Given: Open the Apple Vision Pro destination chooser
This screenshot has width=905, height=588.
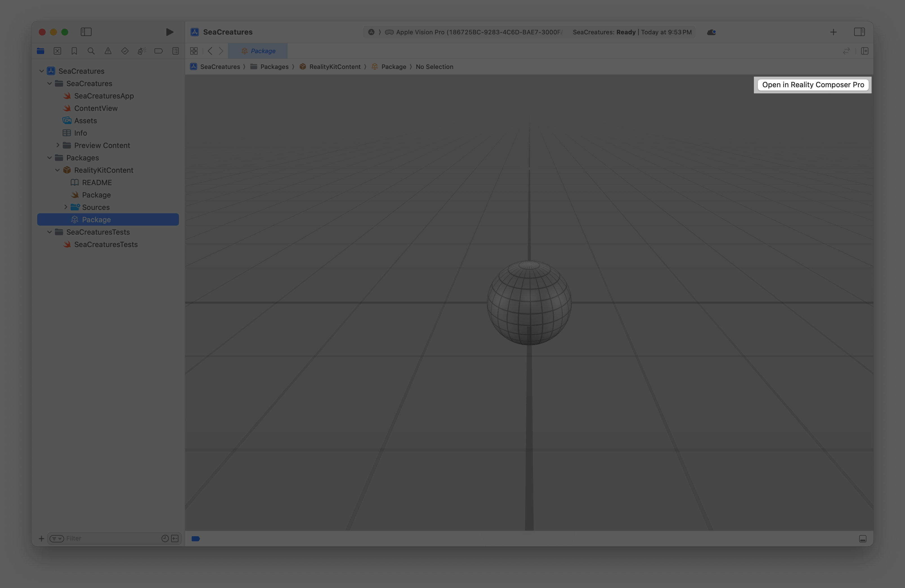Looking at the screenshot, I should click(x=472, y=32).
